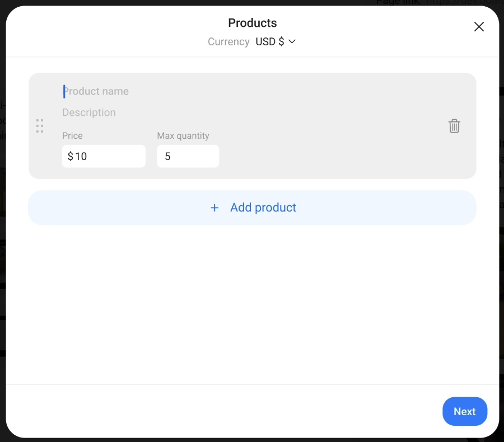This screenshot has height=442, width=504.
Task: Proceed with the Next button
Action: 465,411
